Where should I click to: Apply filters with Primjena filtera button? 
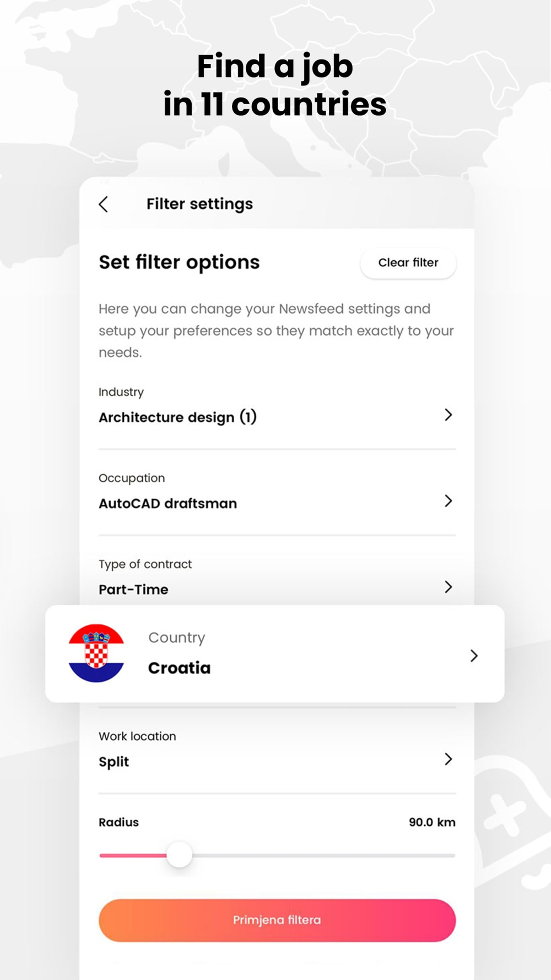[x=277, y=920]
